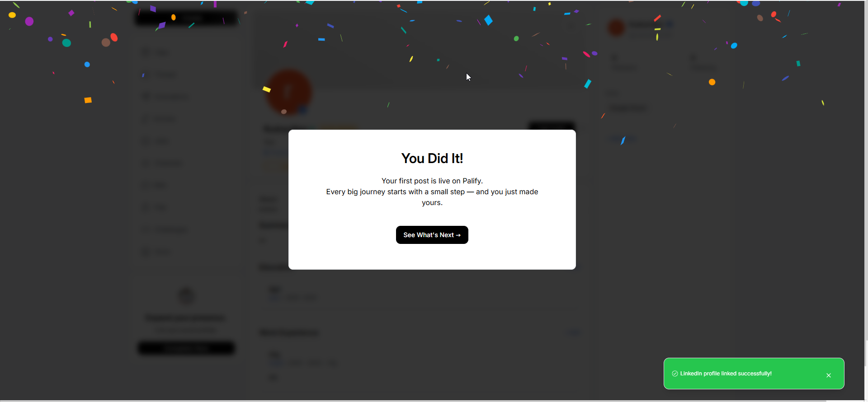The width and height of the screenshot is (868, 402).
Task: Click the See What's Next button
Action: (432, 235)
